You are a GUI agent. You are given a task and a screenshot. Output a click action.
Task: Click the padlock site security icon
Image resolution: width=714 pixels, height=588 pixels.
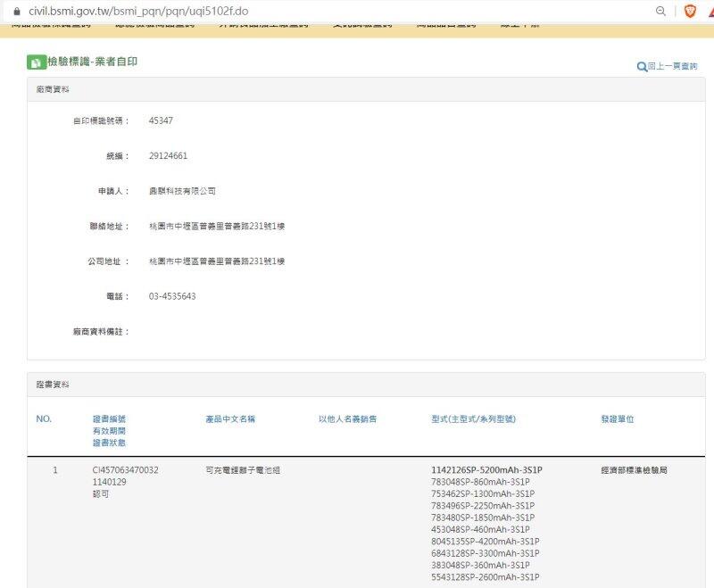[x=16, y=11]
